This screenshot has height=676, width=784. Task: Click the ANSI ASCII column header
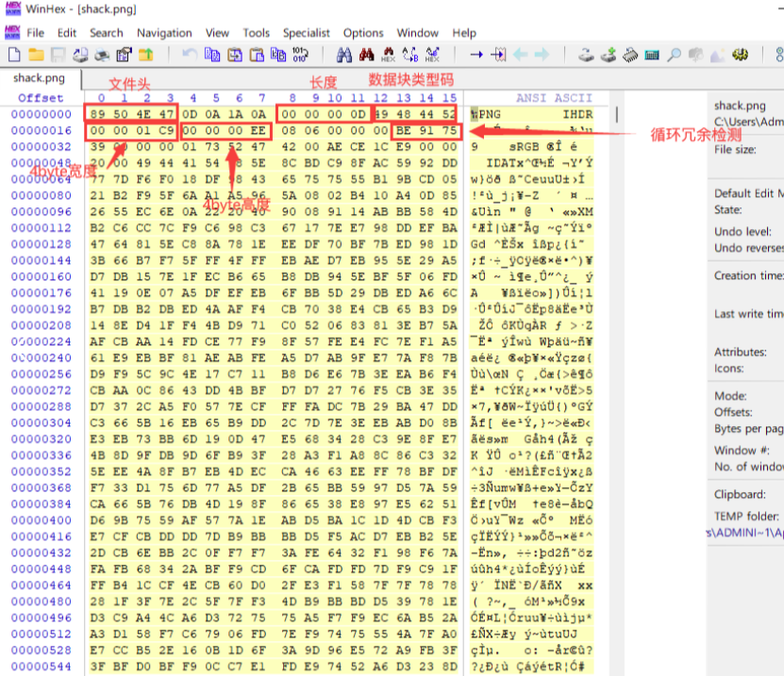coord(553,98)
